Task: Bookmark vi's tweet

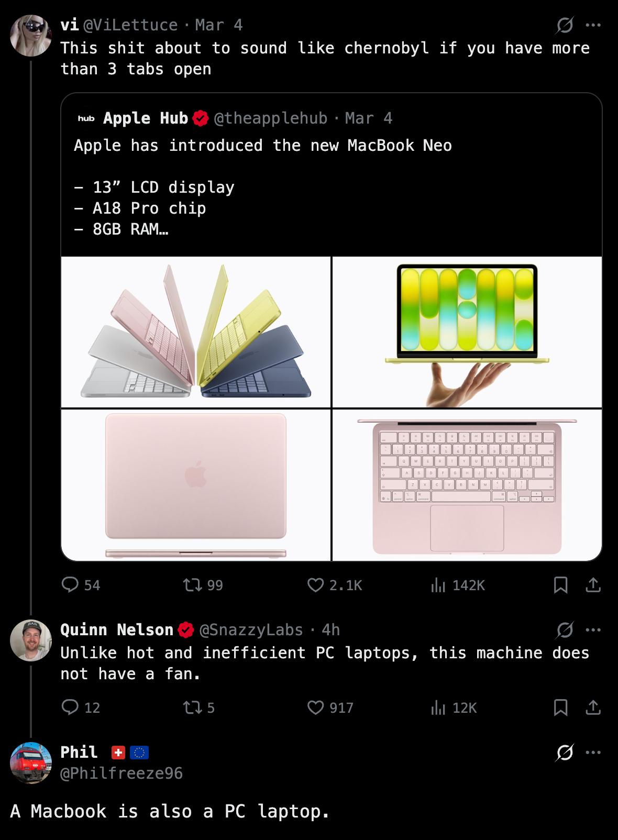Action: [x=560, y=584]
